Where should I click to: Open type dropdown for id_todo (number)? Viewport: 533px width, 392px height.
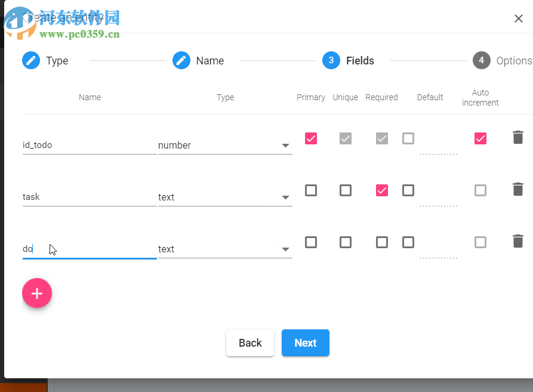coord(225,146)
